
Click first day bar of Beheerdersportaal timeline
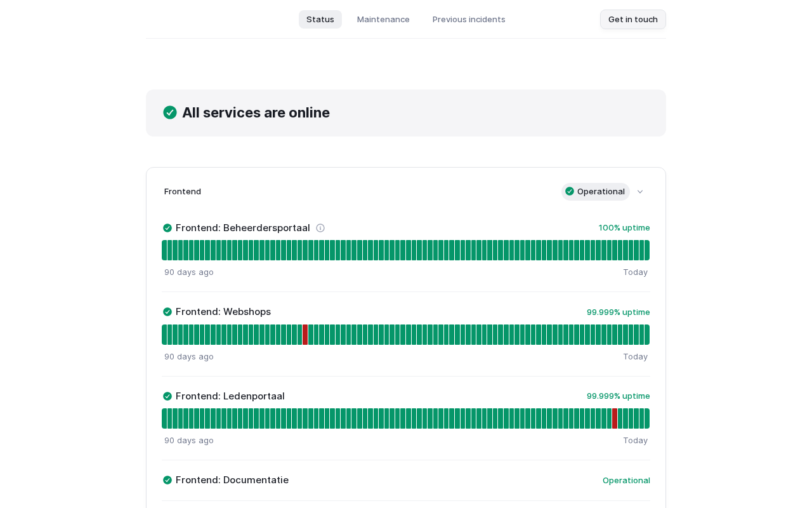(x=164, y=250)
